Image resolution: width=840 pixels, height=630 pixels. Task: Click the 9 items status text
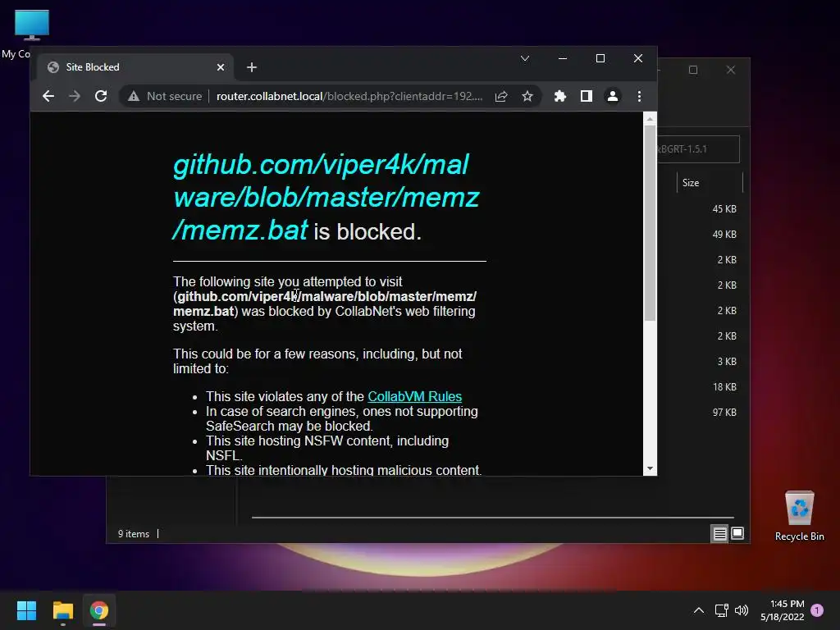[134, 534]
